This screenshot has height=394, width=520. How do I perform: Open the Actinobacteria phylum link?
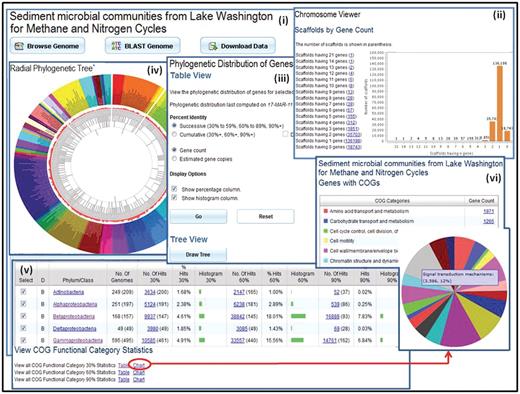[x=68, y=292]
